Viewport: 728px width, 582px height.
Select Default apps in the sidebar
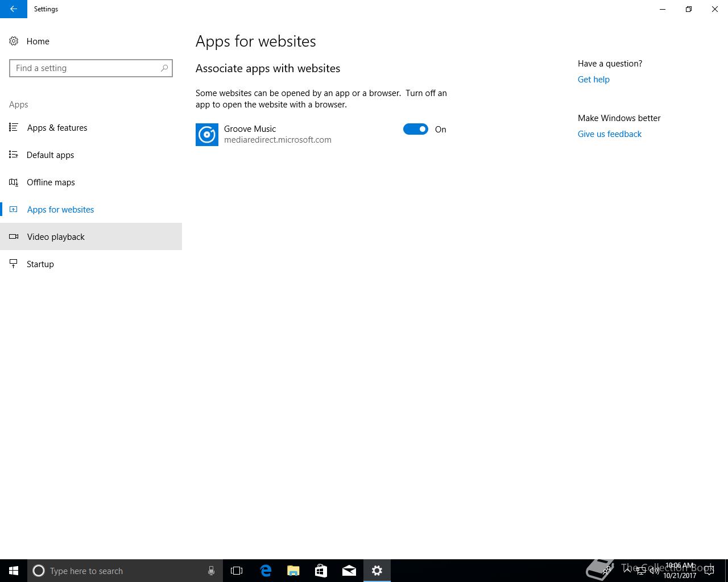click(91, 155)
